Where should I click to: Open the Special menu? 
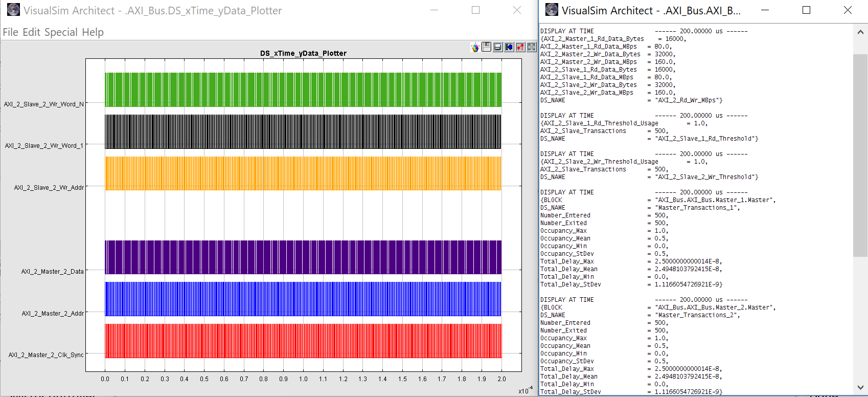pos(61,32)
